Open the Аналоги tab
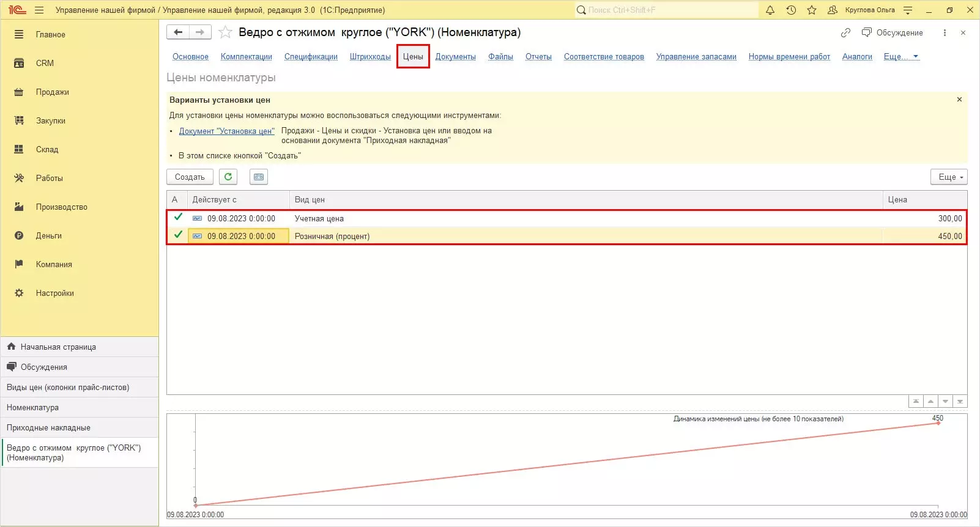 pos(857,57)
